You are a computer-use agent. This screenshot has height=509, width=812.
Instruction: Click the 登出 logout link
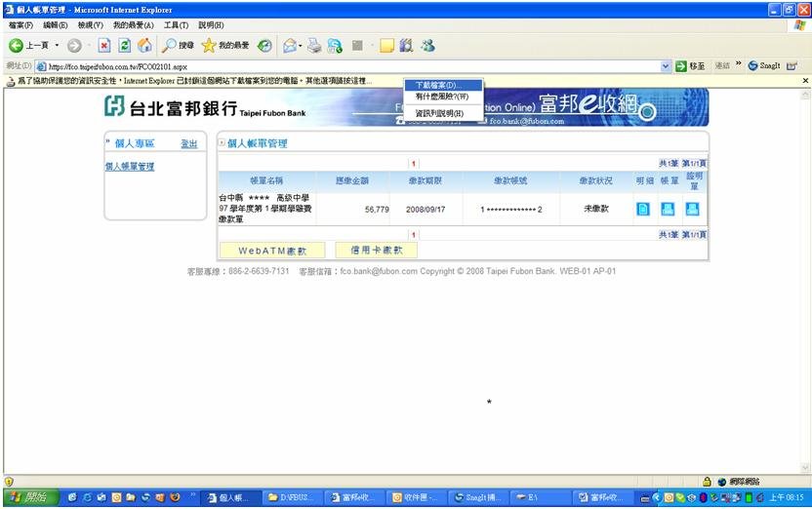tap(188, 144)
